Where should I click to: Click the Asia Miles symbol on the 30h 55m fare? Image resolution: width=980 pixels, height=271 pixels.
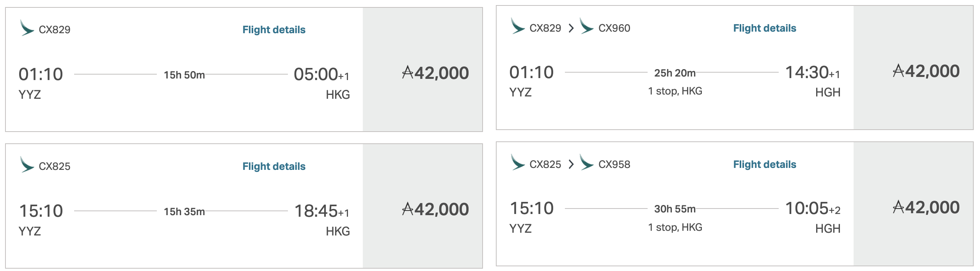[898, 207]
